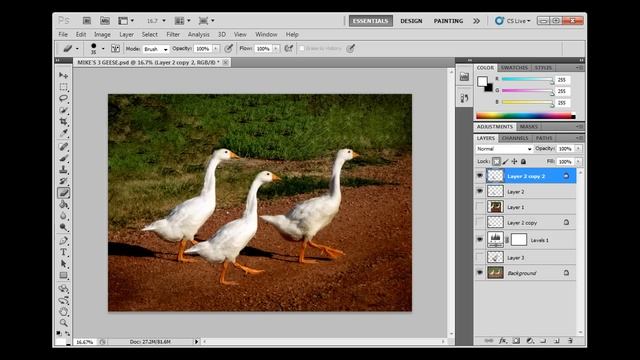The width and height of the screenshot is (640, 360).
Task: Open CS Live menu button
Action: click(513, 21)
